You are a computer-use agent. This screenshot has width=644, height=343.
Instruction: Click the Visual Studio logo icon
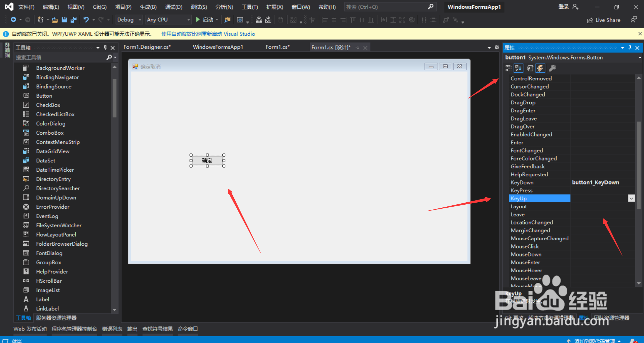9,6
